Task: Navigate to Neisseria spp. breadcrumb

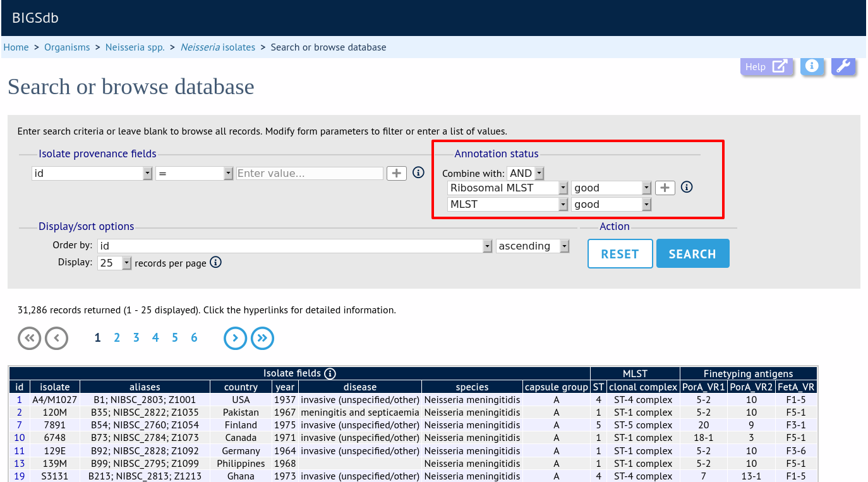Action: tap(135, 47)
